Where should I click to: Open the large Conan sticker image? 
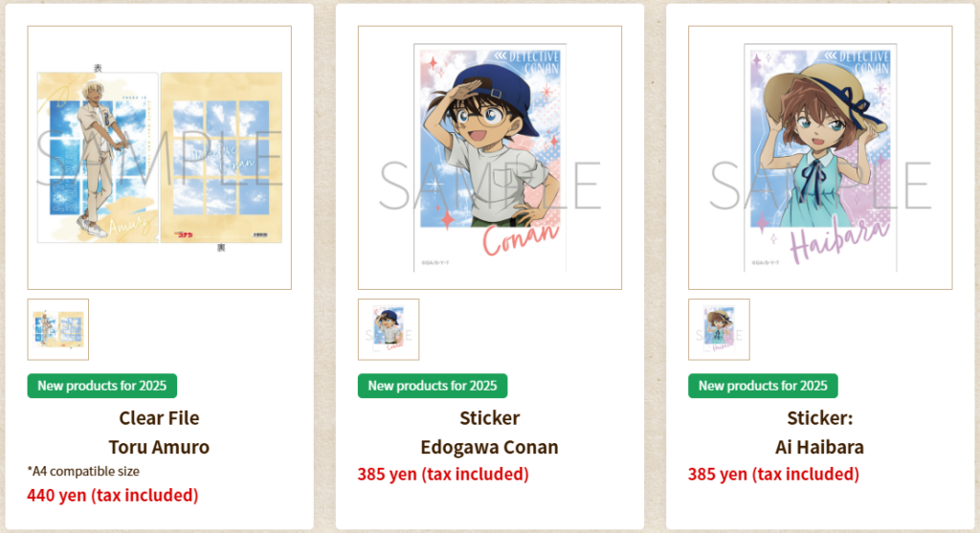pyautogui.click(x=490, y=158)
